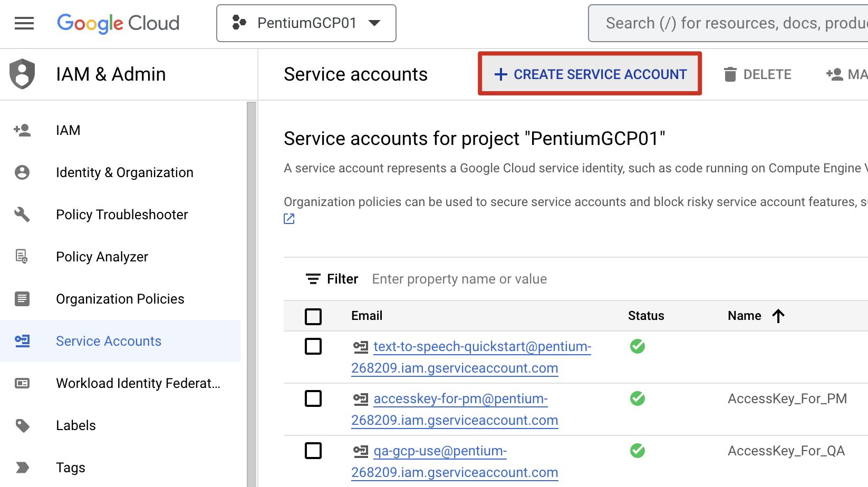Click the Tags chevron-shaped icon
The height and width of the screenshot is (487, 868).
point(22,467)
